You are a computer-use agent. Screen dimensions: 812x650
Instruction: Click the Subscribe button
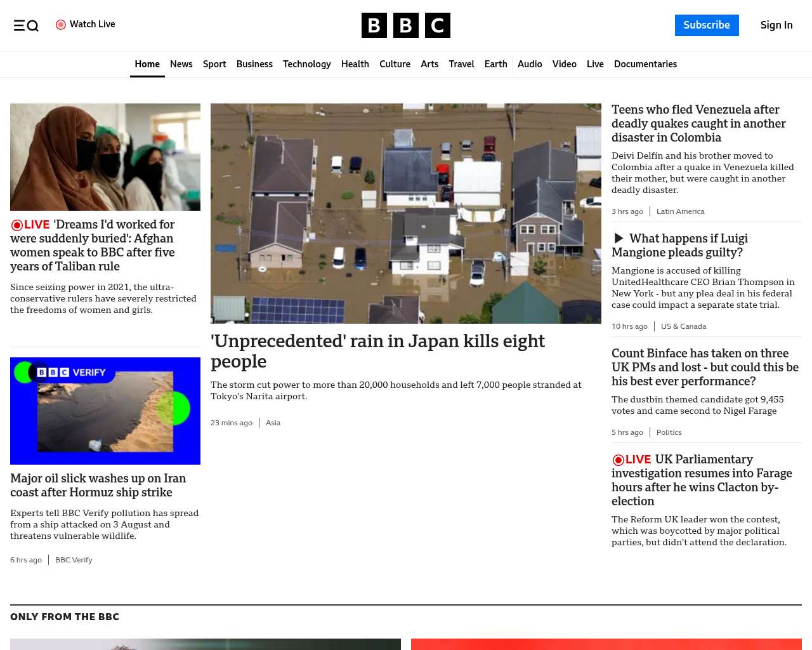[707, 25]
